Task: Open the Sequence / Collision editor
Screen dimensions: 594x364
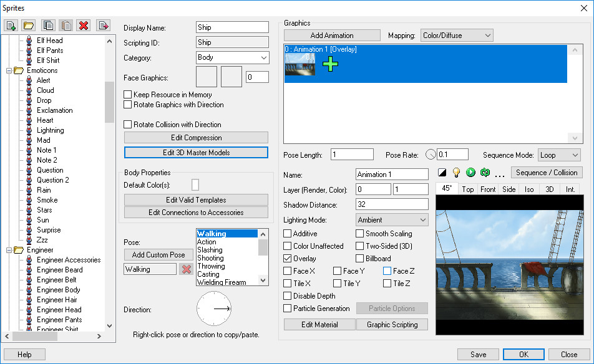Action: pyautogui.click(x=547, y=173)
